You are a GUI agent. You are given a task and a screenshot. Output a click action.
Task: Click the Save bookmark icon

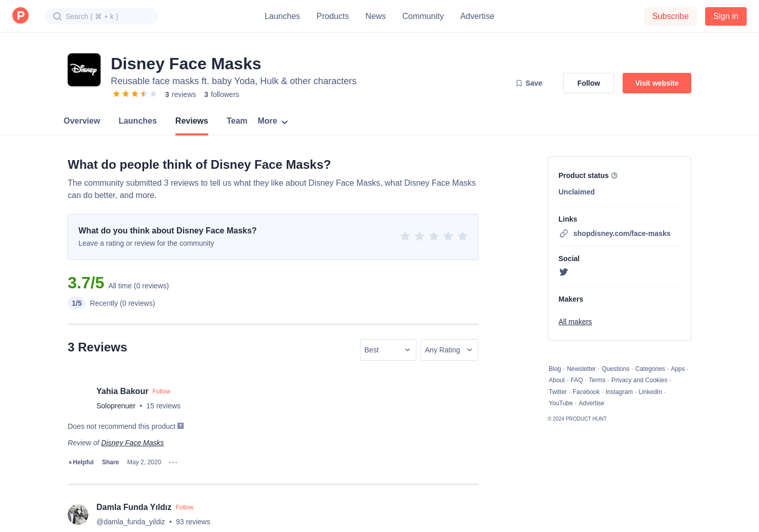point(519,83)
